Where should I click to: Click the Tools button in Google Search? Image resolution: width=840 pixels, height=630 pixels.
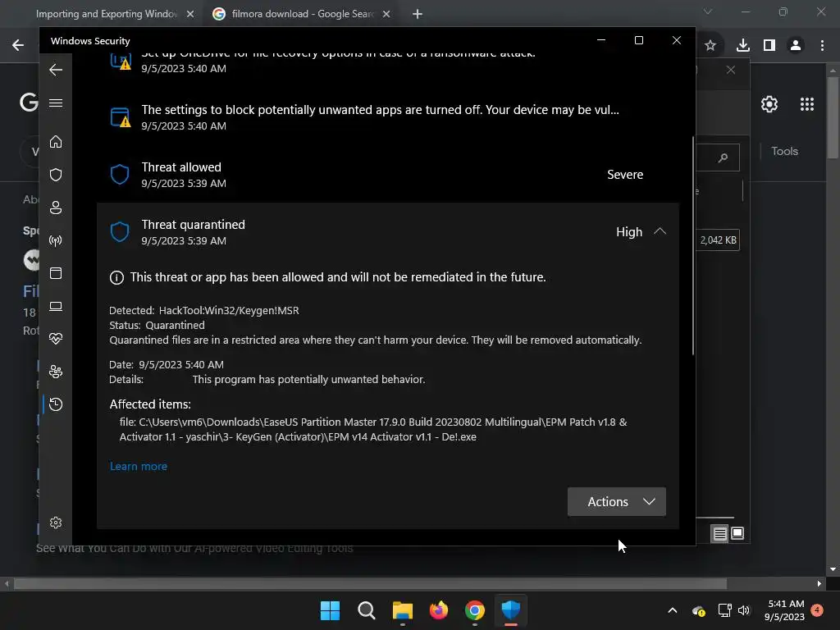coord(785,151)
